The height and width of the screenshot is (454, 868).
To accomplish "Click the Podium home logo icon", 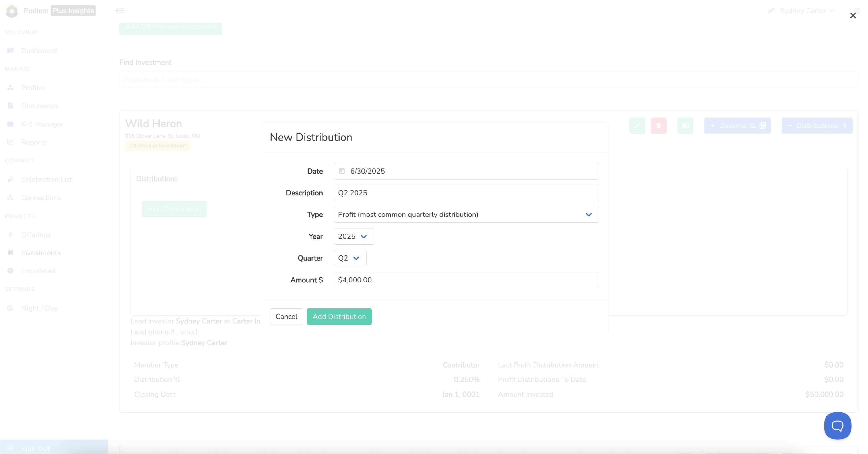I will point(12,11).
